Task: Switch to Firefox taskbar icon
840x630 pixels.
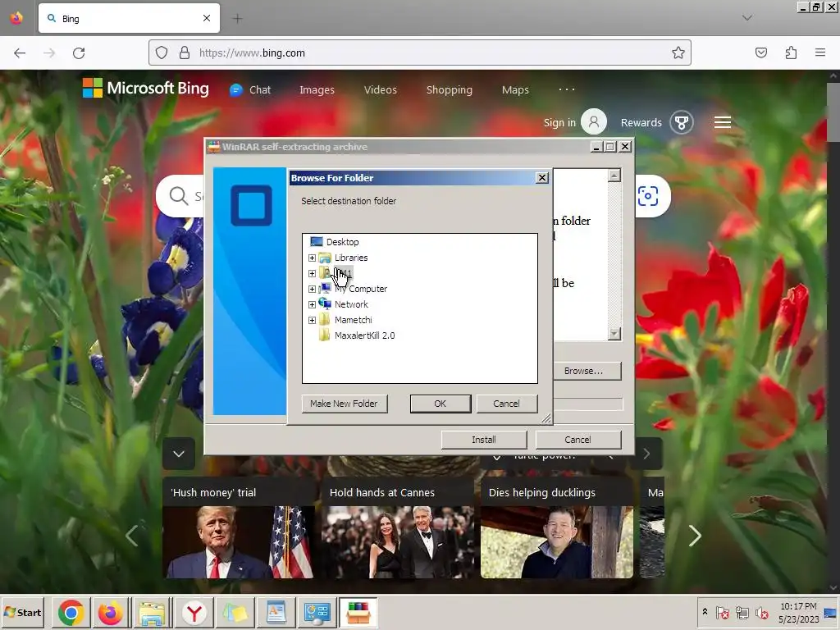Action: pyautogui.click(x=111, y=613)
